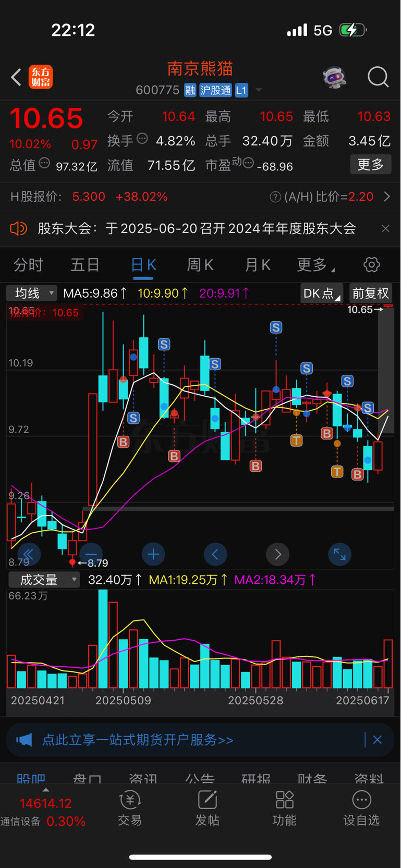Tap info icon beside 总值
Viewport: 401px width, 868px height.
45,164
